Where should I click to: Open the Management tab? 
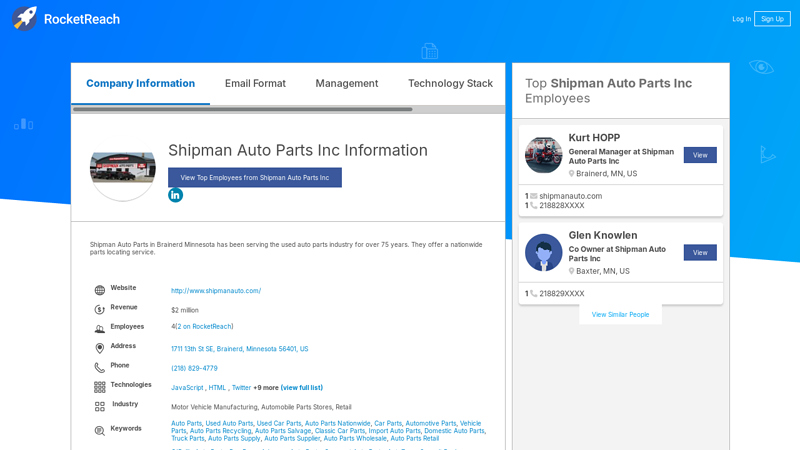pyautogui.click(x=346, y=83)
